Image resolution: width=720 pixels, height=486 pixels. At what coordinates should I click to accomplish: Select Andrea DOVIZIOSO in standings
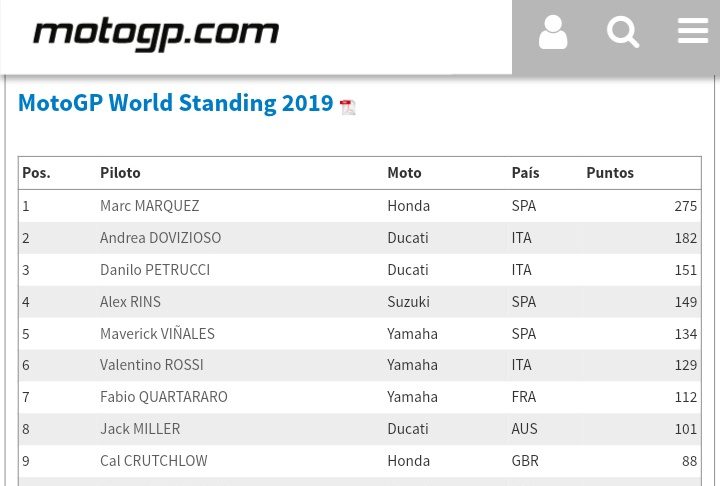click(x=160, y=238)
